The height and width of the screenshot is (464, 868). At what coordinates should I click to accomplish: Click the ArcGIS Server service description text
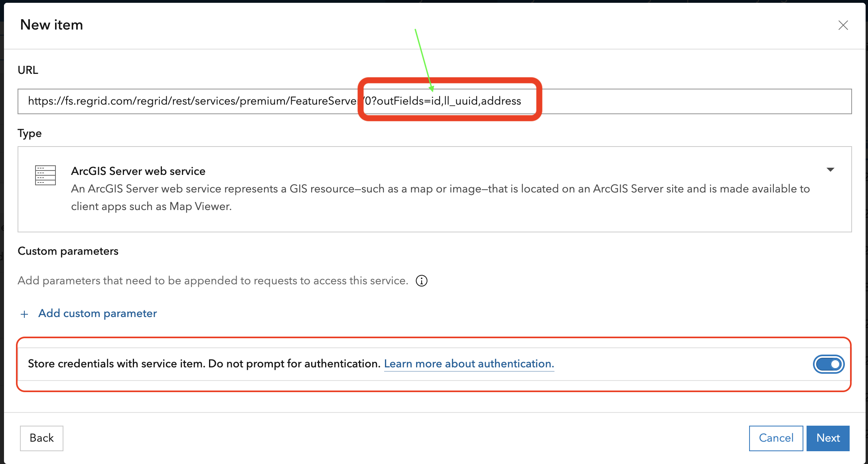(x=440, y=197)
